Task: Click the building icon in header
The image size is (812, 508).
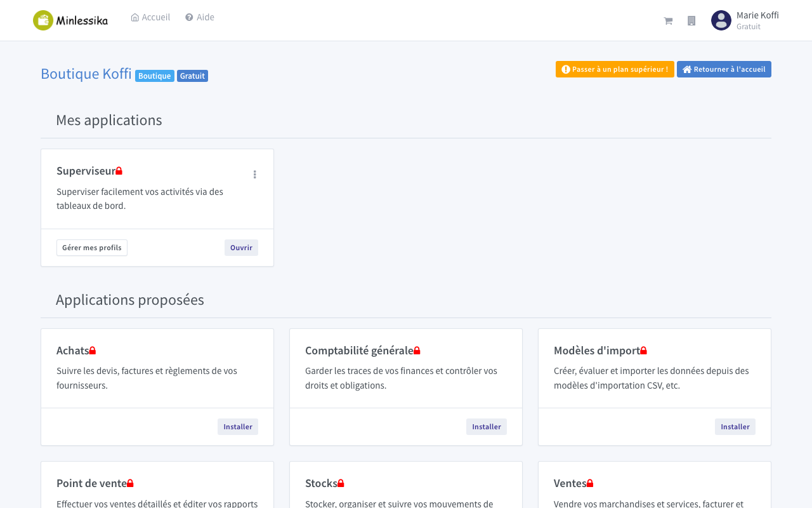Action: [x=691, y=21]
